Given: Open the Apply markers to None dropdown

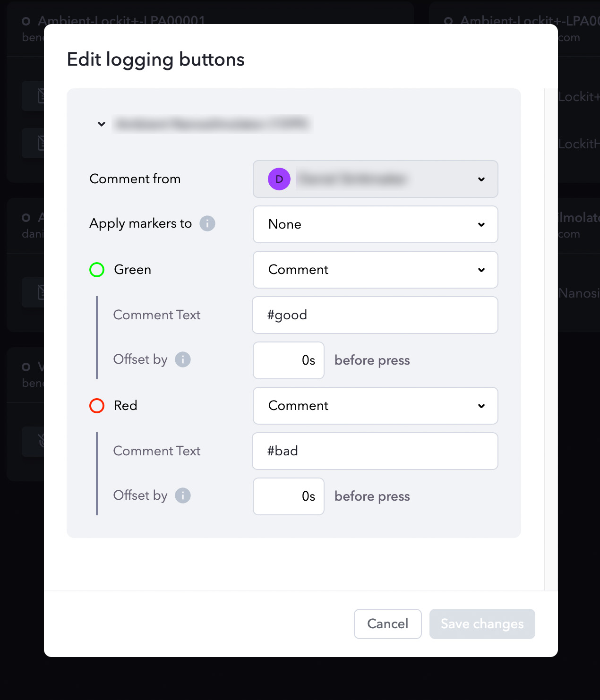Looking at the screenshot, I should click(376, 224).
